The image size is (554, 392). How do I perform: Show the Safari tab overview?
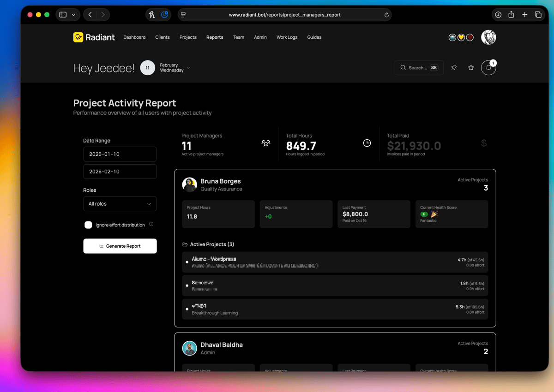coord(538,15)
